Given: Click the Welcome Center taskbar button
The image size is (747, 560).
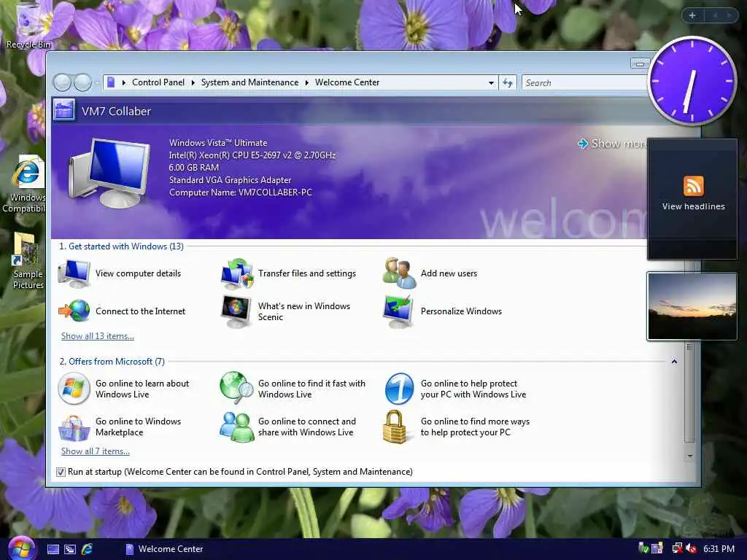Looking at the screenshot, I should (164, 549).
